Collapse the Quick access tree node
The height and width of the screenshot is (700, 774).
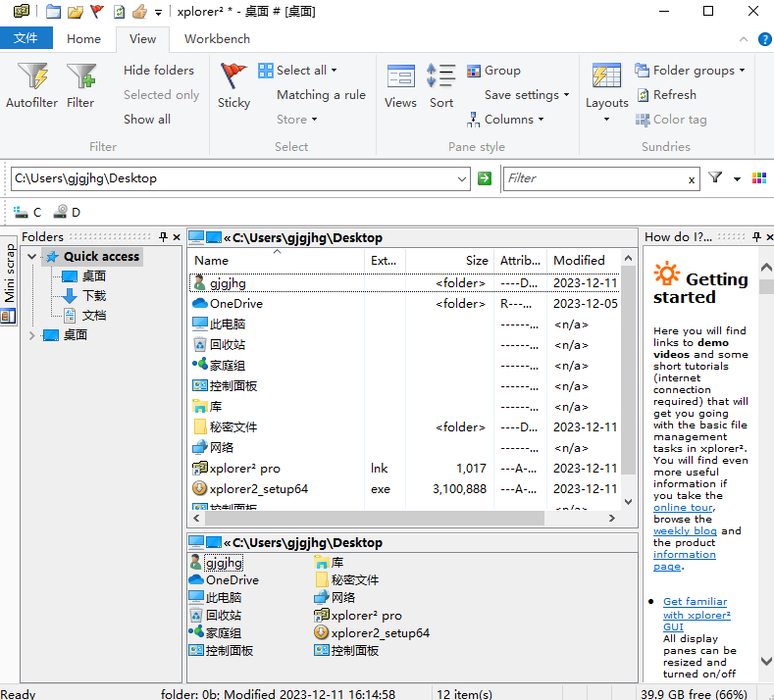32,257
